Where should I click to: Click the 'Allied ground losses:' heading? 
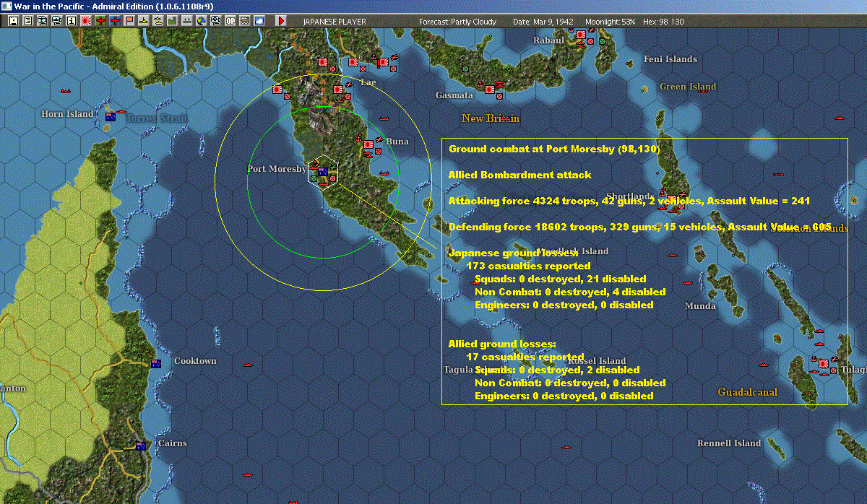pyautogui.click(x=502, y=344)
